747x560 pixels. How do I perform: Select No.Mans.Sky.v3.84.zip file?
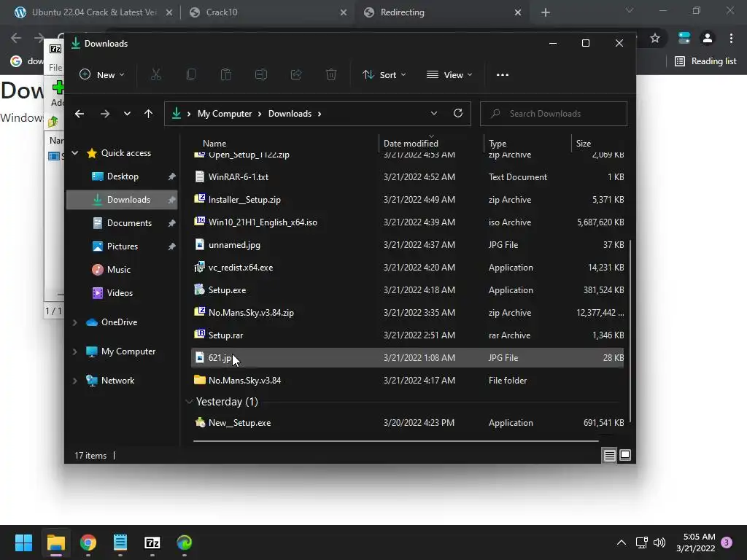pyautogui.click(x=407, y=313)
